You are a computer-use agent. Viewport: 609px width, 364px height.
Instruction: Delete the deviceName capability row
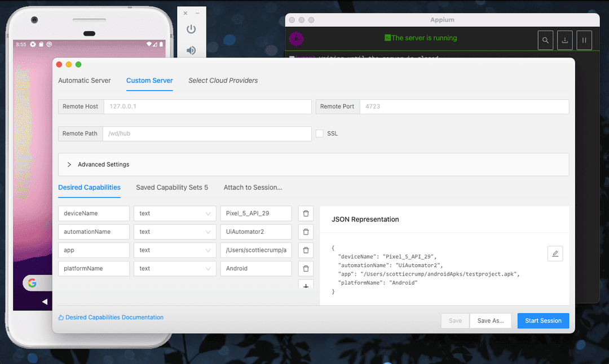306,214
